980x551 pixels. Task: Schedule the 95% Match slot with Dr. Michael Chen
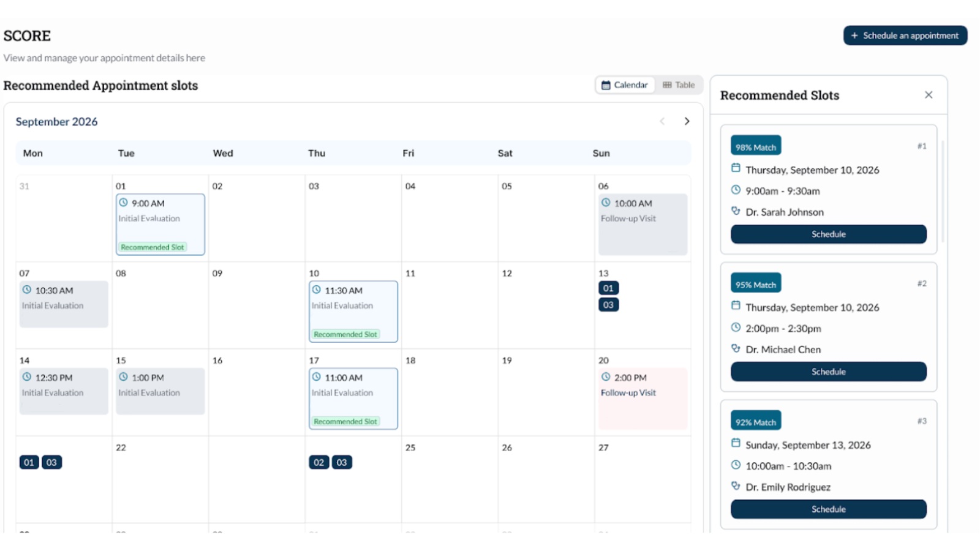[x=828, y=372]
